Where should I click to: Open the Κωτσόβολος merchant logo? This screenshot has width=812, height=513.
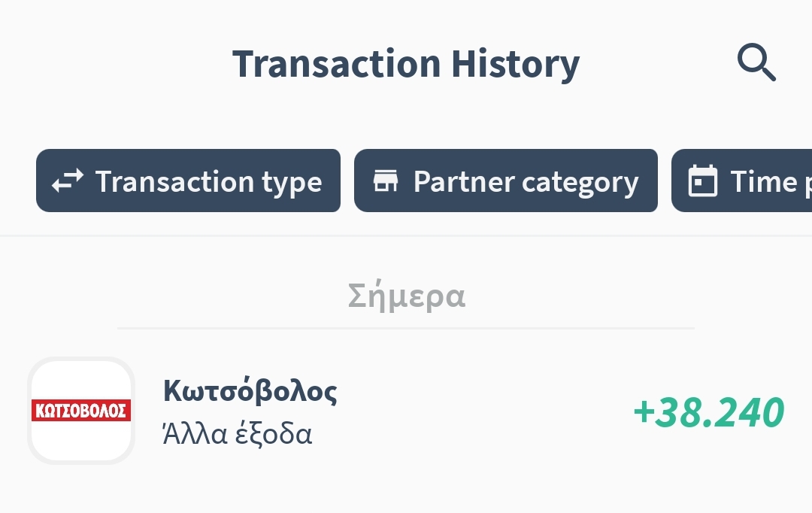click(81, 411)
